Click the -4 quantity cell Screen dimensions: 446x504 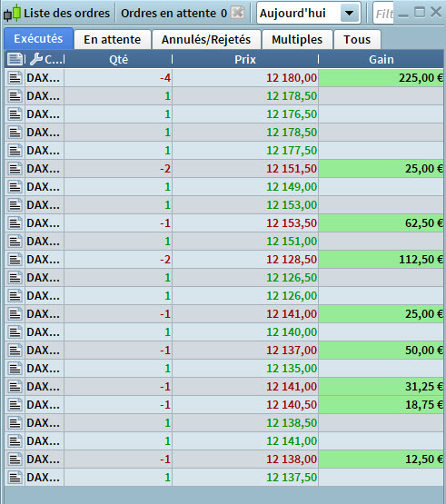[118, 78]
